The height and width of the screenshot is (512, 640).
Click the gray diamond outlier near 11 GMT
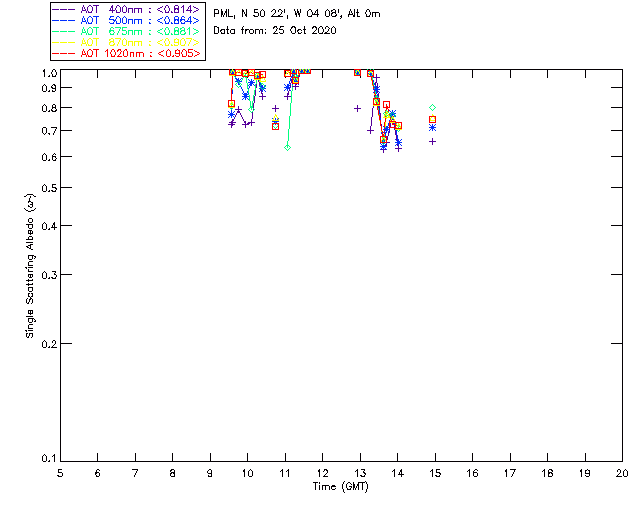pyautogui.click(x=287, y=147)
